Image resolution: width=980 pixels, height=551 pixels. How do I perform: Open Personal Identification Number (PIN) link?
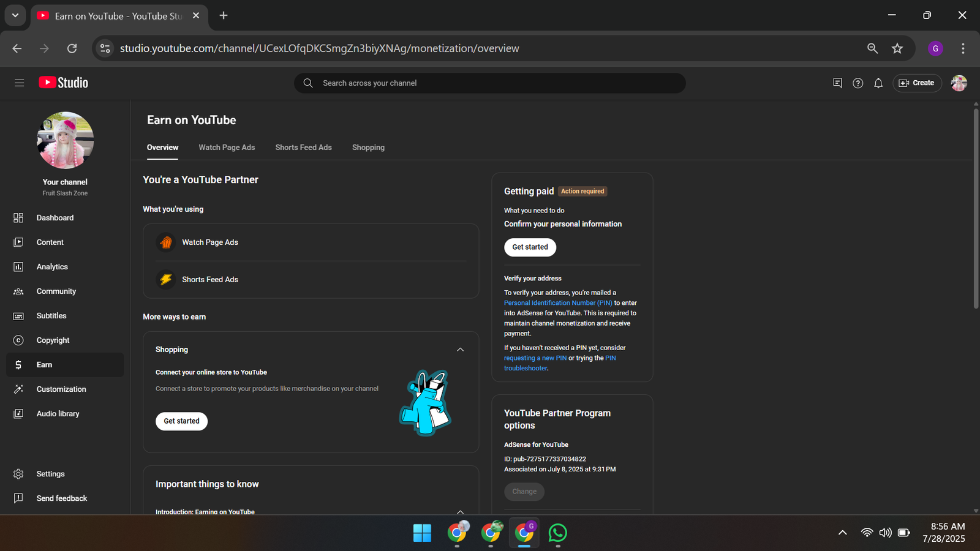click(558, 303)
